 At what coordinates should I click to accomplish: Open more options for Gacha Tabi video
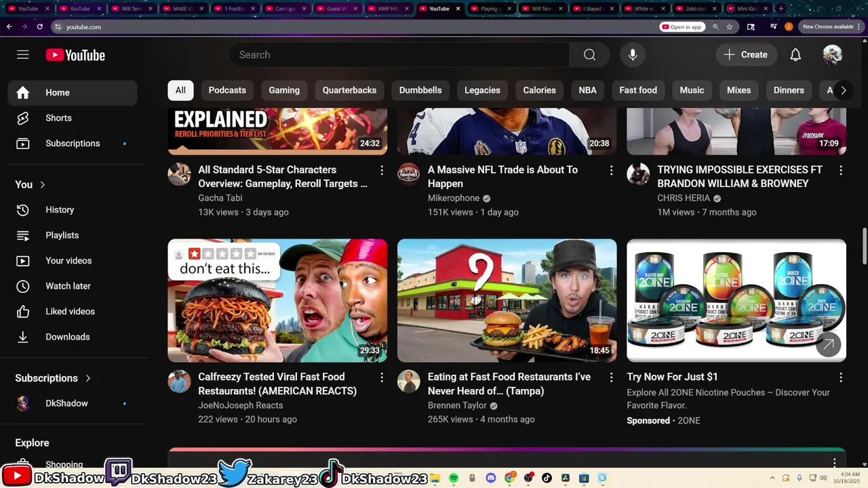(382, 170)
